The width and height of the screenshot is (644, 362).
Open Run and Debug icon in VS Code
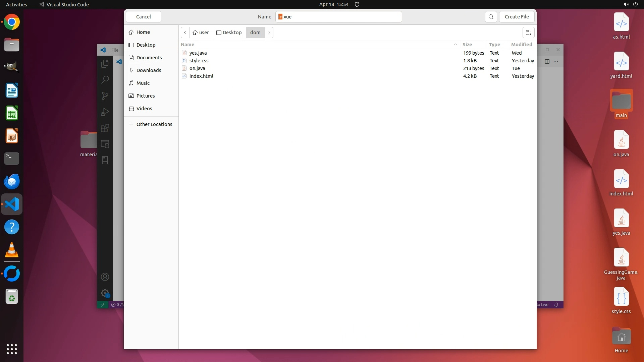[x=105, y=112]
